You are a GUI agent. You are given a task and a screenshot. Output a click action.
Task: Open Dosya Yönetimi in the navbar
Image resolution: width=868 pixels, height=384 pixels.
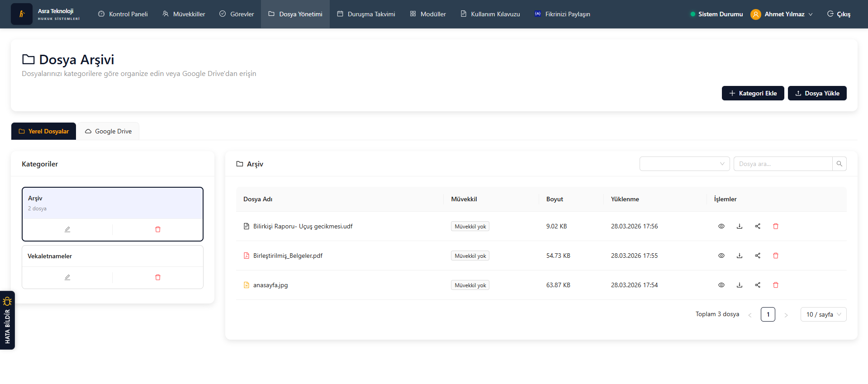pos(295,14)
